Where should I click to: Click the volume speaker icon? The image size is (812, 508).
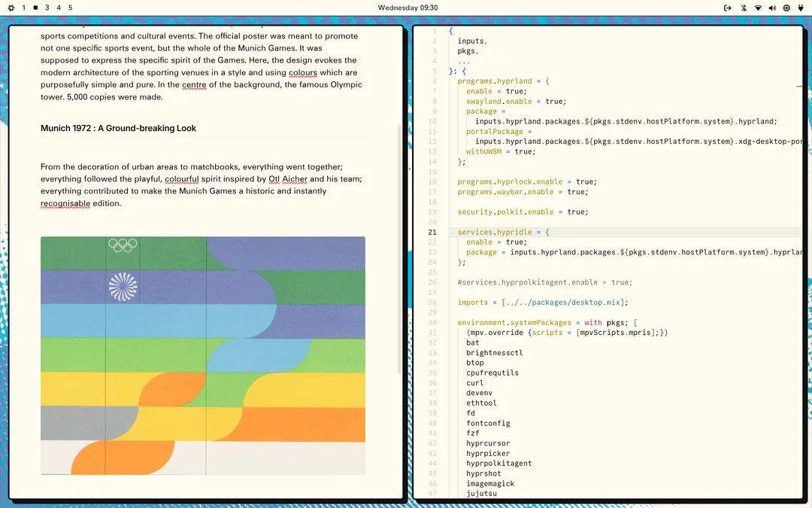tap(772, 8)
